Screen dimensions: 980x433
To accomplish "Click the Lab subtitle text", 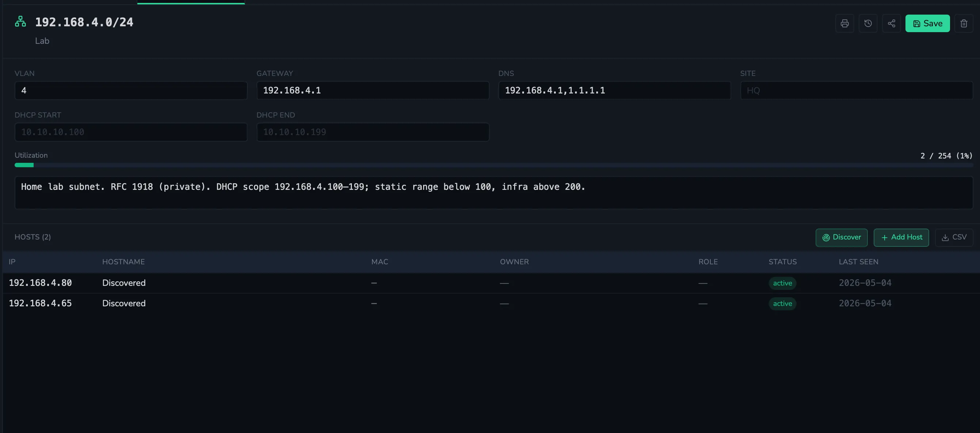I will 42,41.
